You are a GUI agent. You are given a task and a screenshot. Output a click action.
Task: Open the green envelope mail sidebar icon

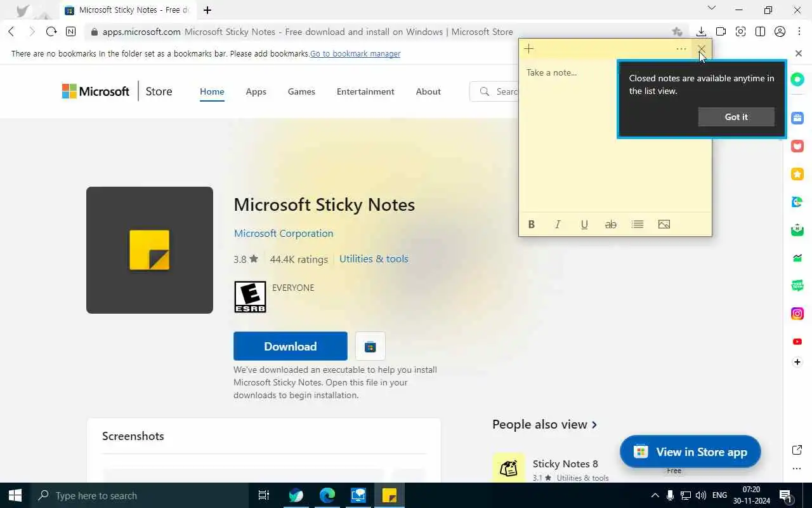click(797, 230)
